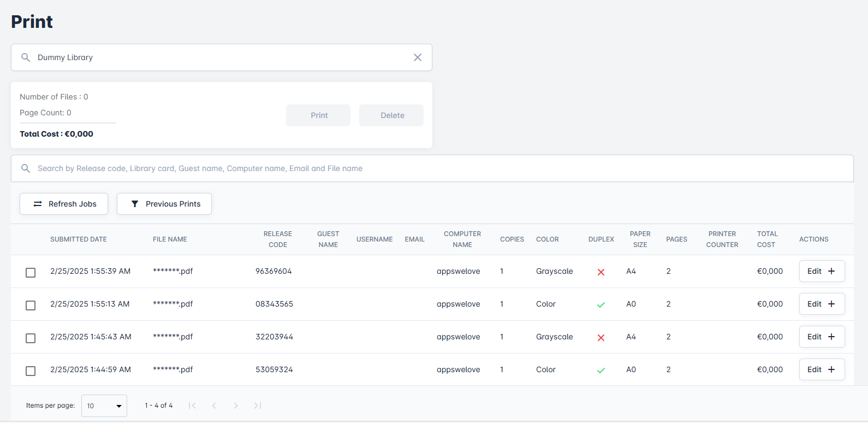The height and width of the screenshot is (423, 868).
Task: Click the Delete button
Action: (x=391, y=115)
